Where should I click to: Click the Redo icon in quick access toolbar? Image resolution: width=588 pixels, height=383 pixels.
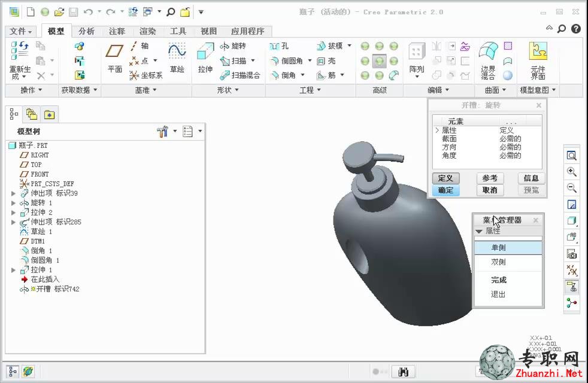click(110, 12)
